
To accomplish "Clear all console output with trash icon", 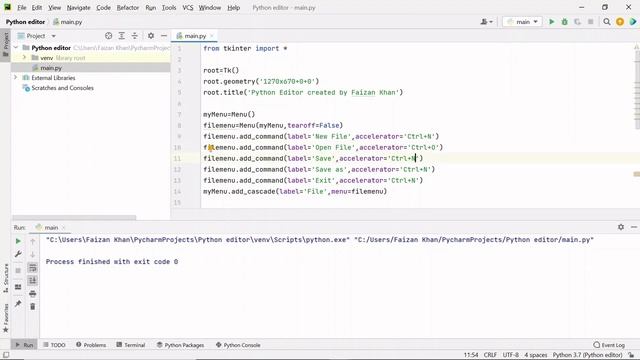I will coord(33,307).
